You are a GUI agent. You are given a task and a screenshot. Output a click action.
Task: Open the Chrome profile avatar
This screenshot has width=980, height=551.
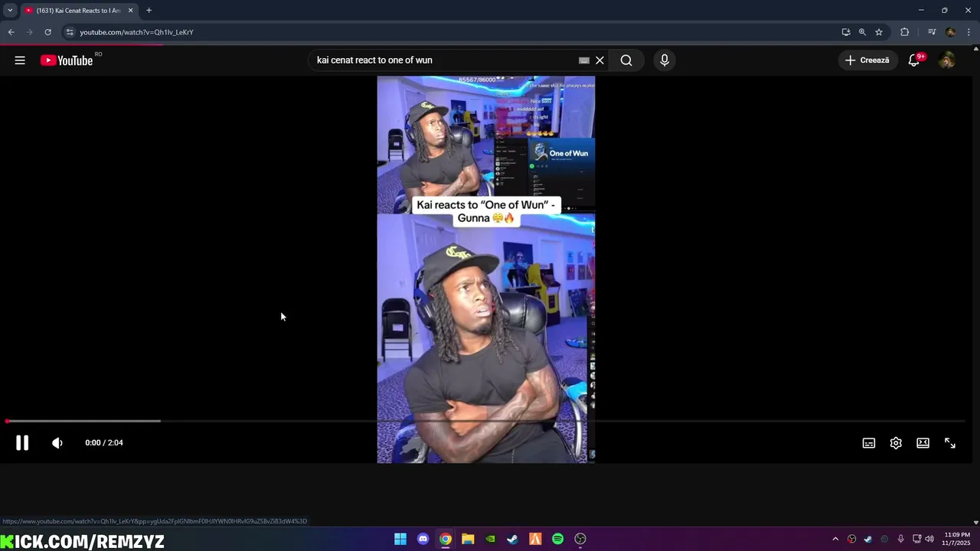tap(950, 32)
